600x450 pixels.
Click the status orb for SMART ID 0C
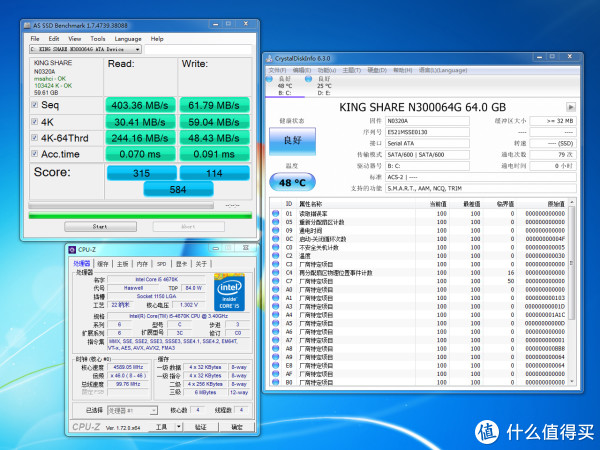(276, 239)
